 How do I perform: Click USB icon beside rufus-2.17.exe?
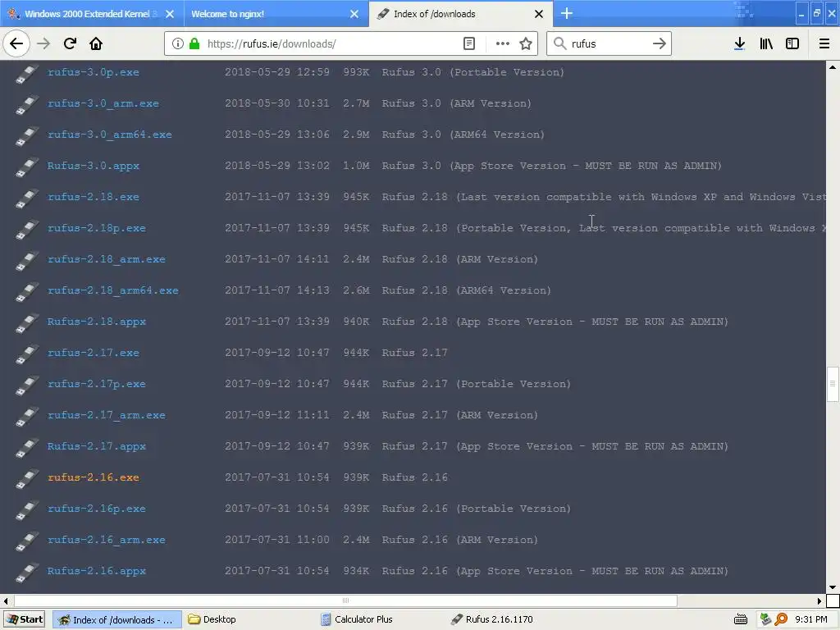27,354
